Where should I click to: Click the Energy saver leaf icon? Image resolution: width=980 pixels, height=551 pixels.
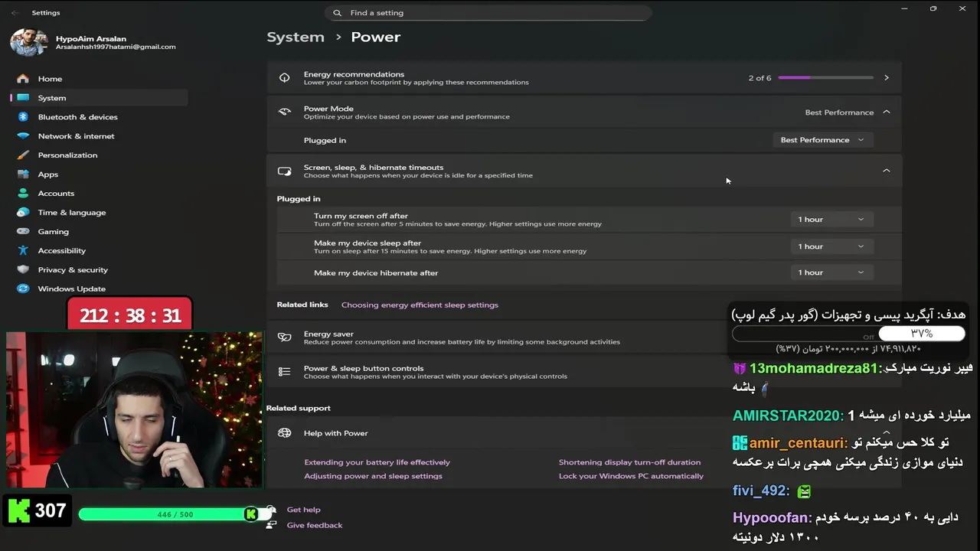(285, 337)
